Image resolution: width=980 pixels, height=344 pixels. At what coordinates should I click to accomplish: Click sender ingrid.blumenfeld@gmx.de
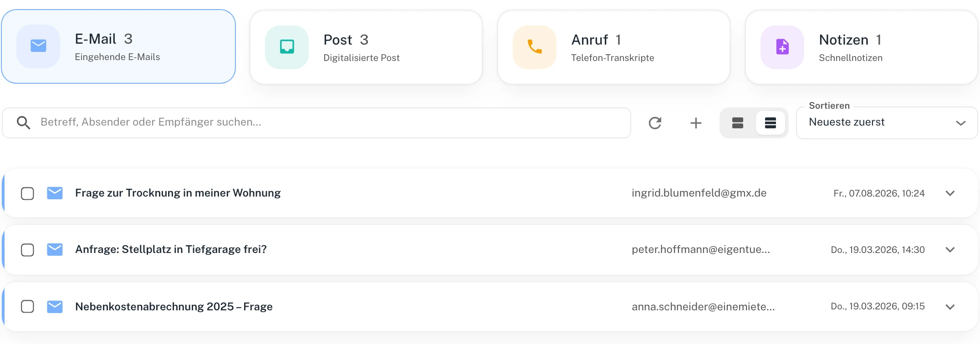click(x=699, y=193)
